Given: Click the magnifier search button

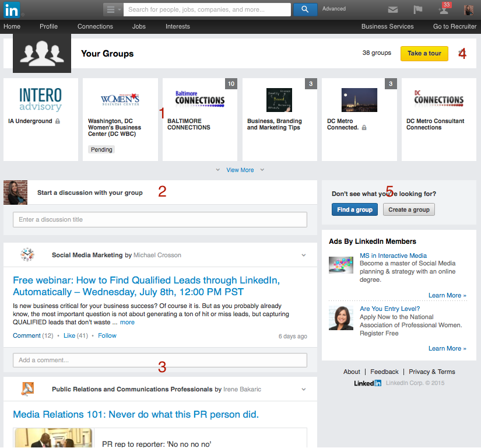Looking at the screenshot, I should tap(305, 9).
